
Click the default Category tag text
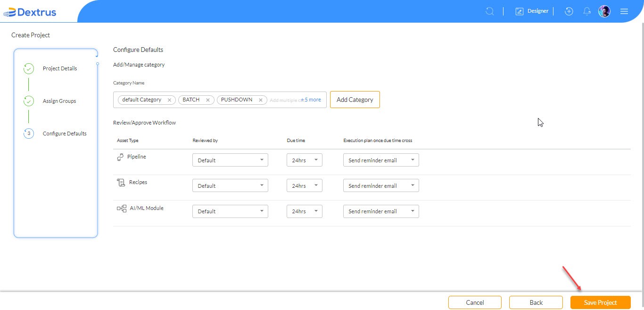click(141, 100)
